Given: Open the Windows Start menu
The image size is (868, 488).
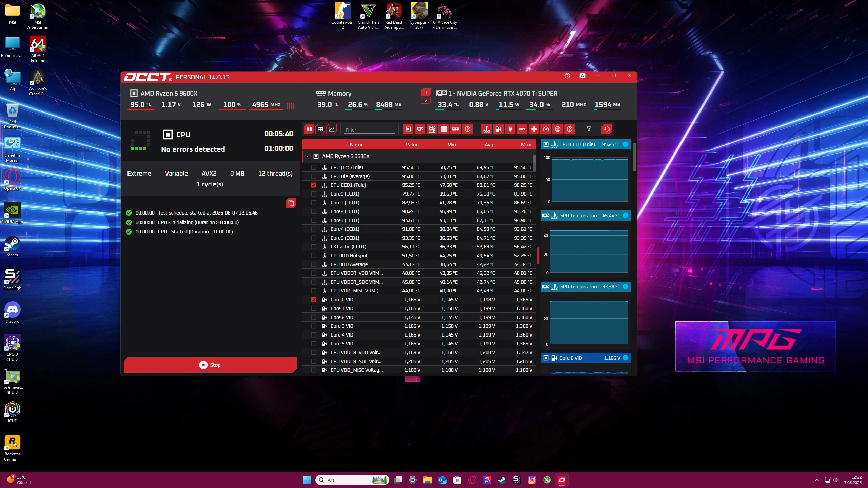Looking at the screenshot, I should tap(307, 480).
